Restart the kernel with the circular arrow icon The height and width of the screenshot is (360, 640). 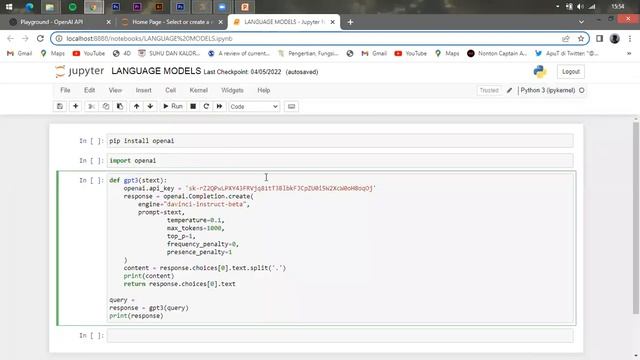click(x=206, y=106)
